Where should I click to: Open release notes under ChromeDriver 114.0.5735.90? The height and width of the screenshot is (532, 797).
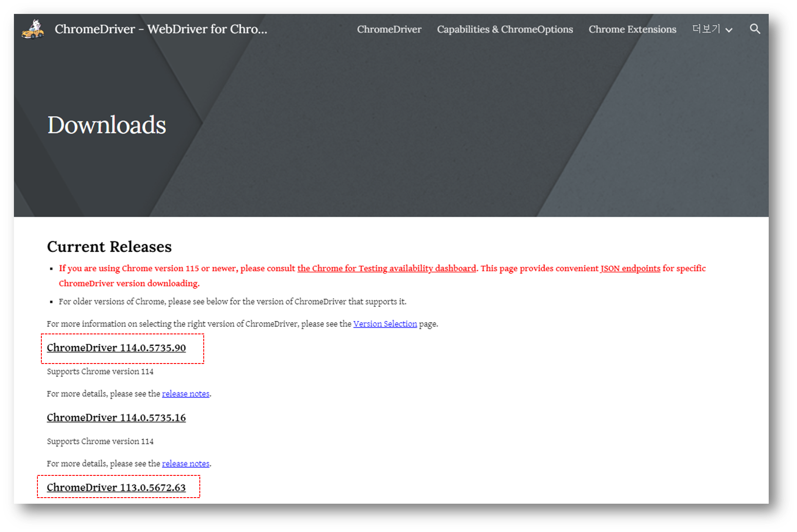pos(185,394)
